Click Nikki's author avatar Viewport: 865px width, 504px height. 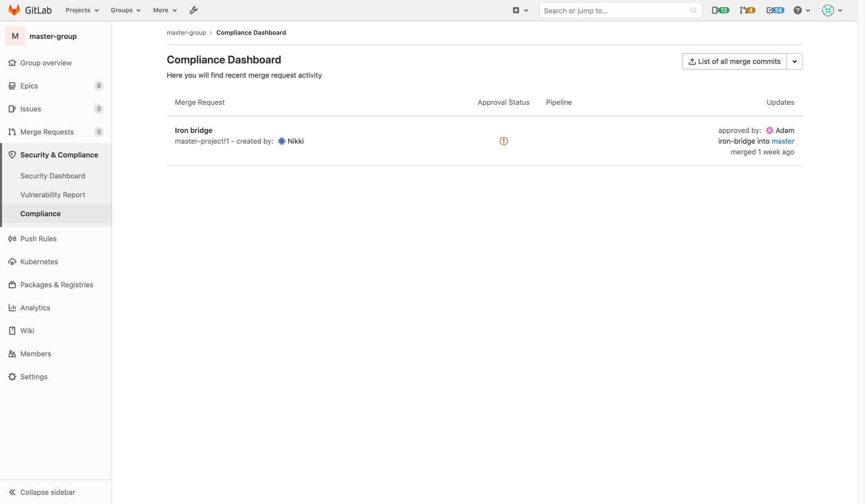[x=282, y=141]
